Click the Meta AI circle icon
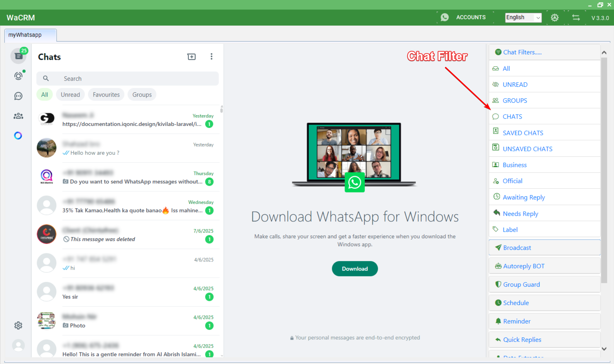 (x=18, y=136)
